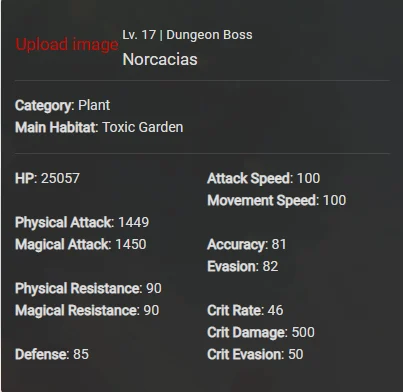Screen dimensions: 403x392
Task: Click the Crit Rate stat
Action: pyautogui.click(x=245, y=310)
